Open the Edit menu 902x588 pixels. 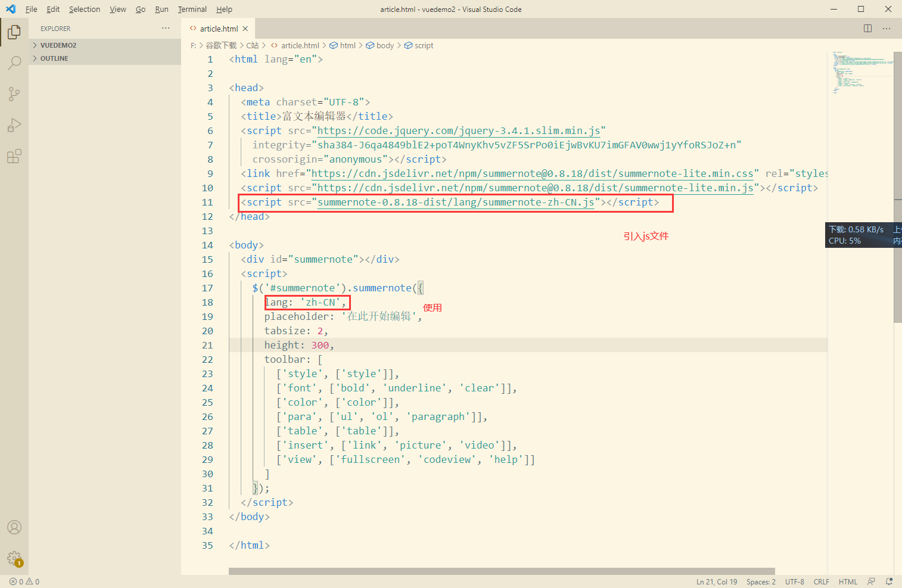[53, 9]
